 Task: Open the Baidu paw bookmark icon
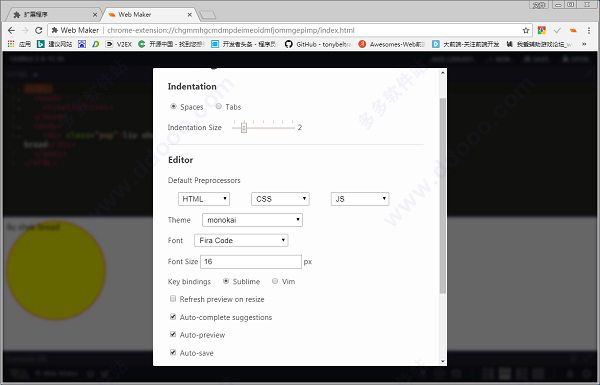tap(82, 44)
